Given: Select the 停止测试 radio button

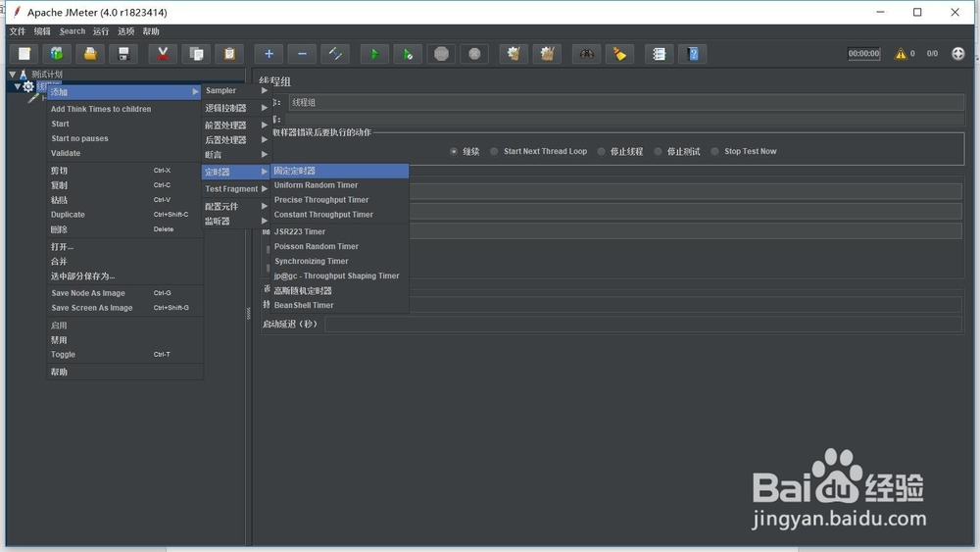Looking at the screenshot, I should 658,151.
